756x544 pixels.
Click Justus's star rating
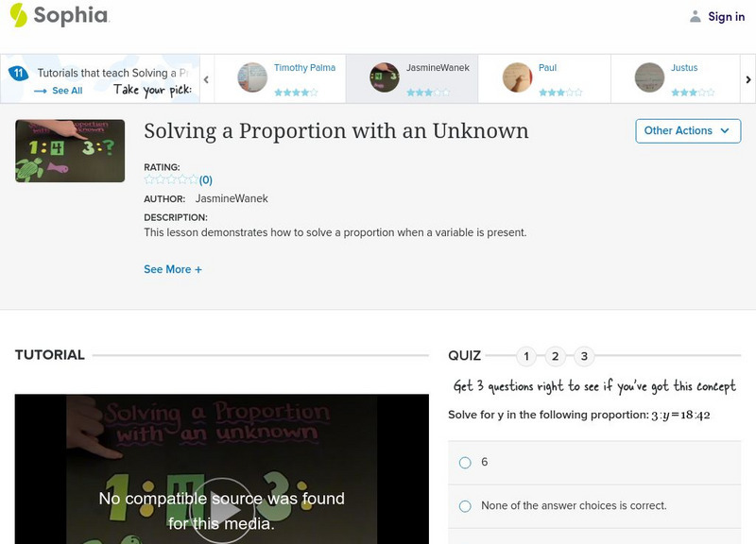tap(693, 92)
